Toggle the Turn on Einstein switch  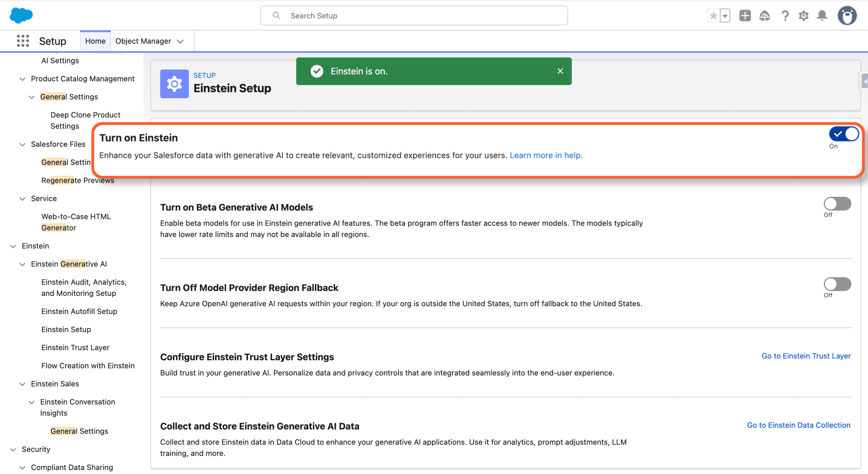click(x=844, y=134)
